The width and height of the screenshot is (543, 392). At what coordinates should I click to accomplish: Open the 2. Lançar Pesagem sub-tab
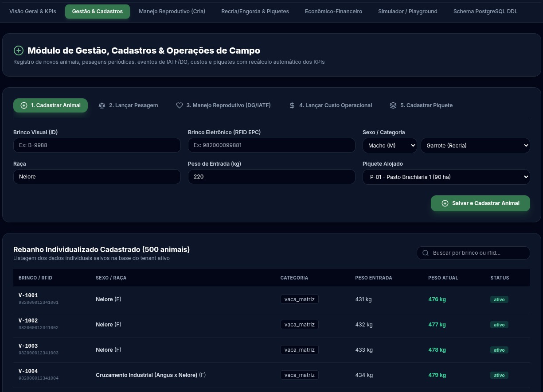tap(128, 105)
